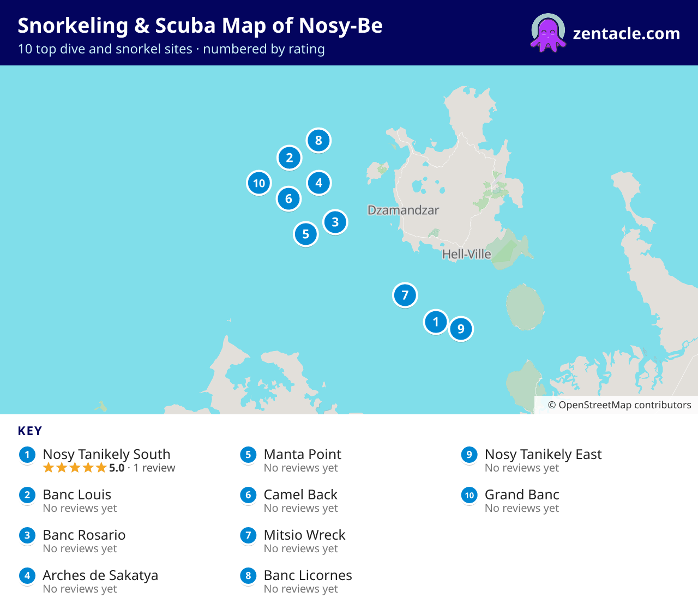
Task: Click map marker number 7
Action: click(x=405, y=295)
